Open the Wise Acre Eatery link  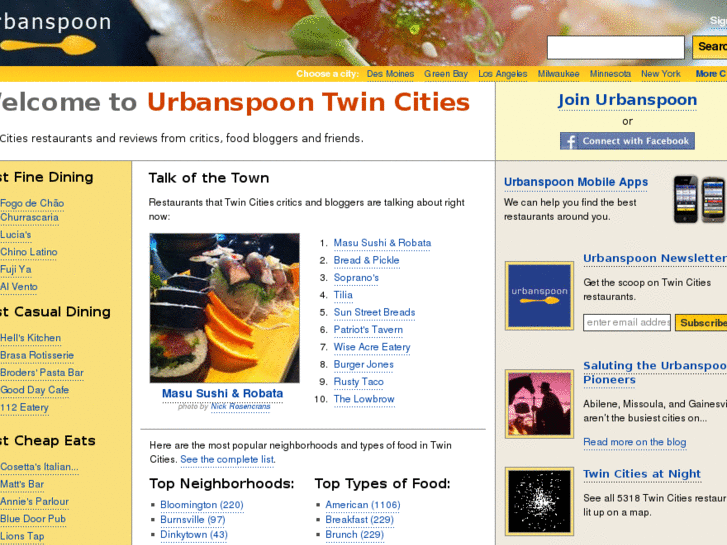[x=372, y=347]
